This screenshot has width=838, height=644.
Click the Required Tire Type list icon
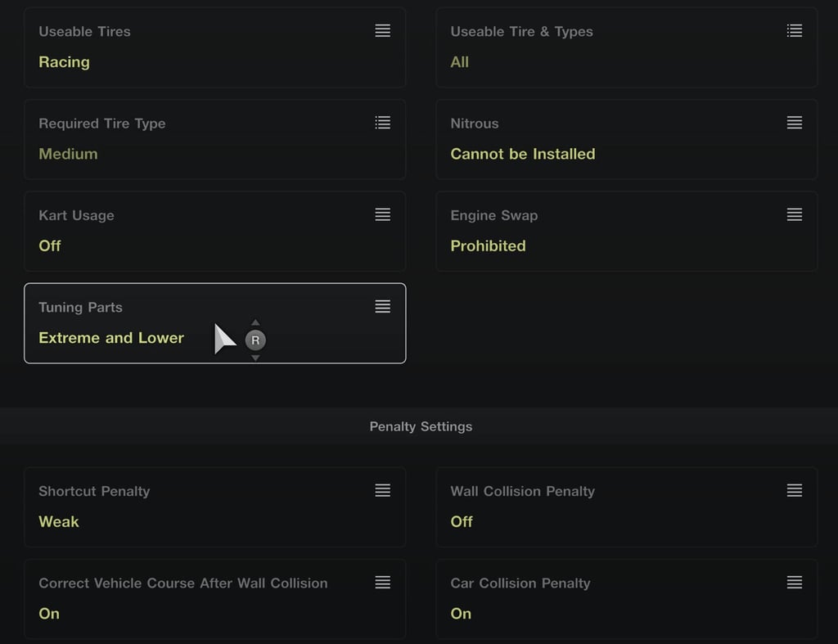tap(382, 123)
